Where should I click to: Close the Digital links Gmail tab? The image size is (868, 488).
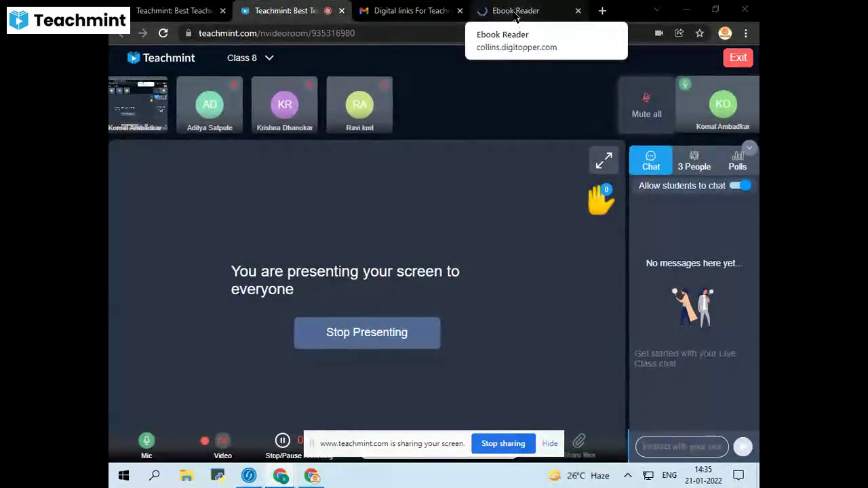coord(460,11)
